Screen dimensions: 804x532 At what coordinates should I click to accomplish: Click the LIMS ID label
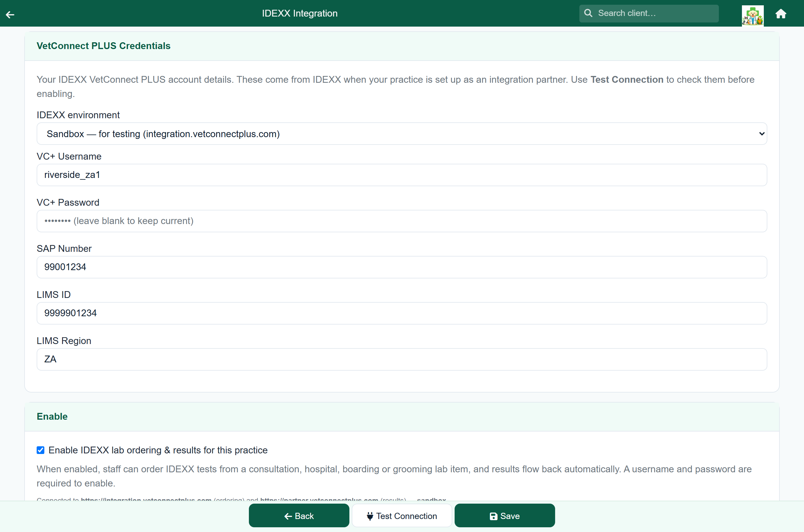point(54,294)
